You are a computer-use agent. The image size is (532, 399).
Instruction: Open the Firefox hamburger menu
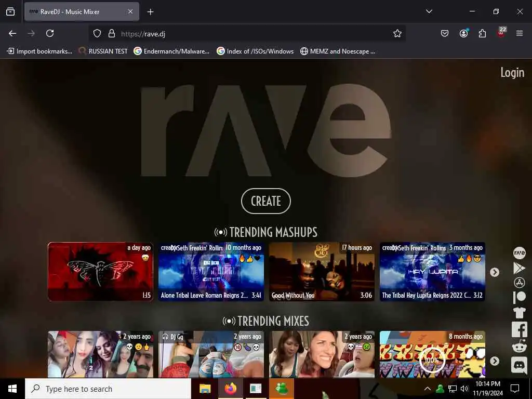(520, 33)
